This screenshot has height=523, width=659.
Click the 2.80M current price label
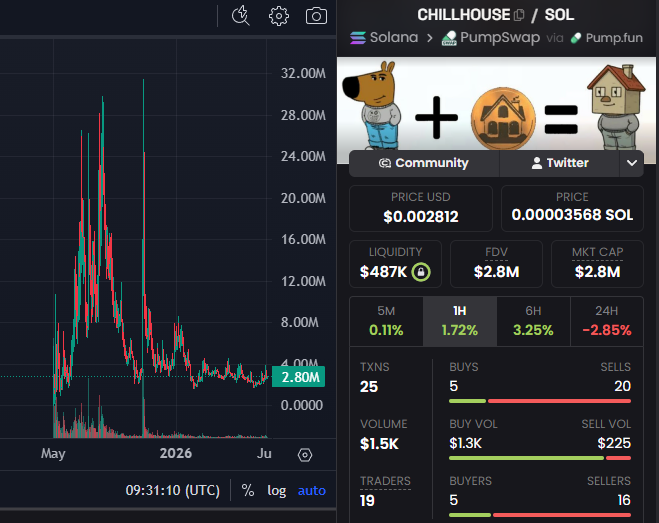tap(298, 377)
